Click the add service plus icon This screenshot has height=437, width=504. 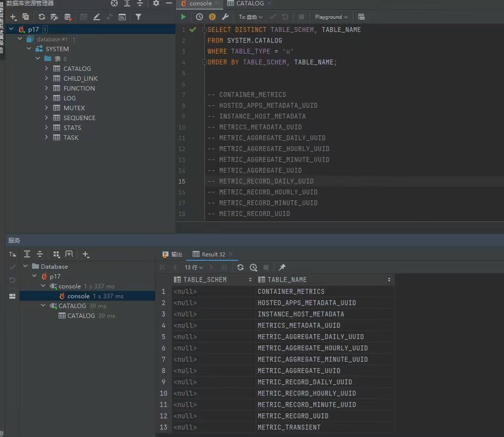pos(86,254)
